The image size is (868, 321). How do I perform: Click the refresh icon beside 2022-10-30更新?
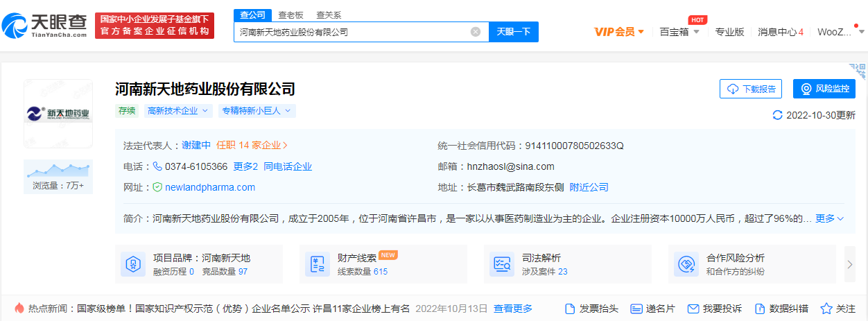(777, 115)
